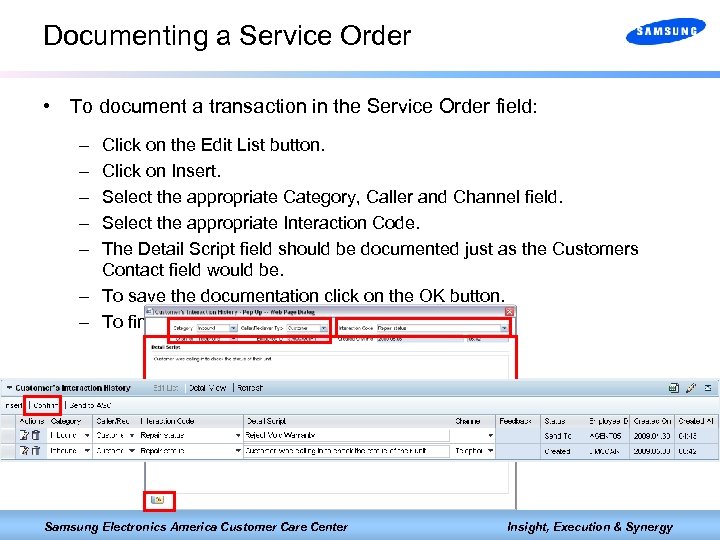Click the Send to ASC button
This screenshot has height=540, width=720.
(x=90, y=405)
